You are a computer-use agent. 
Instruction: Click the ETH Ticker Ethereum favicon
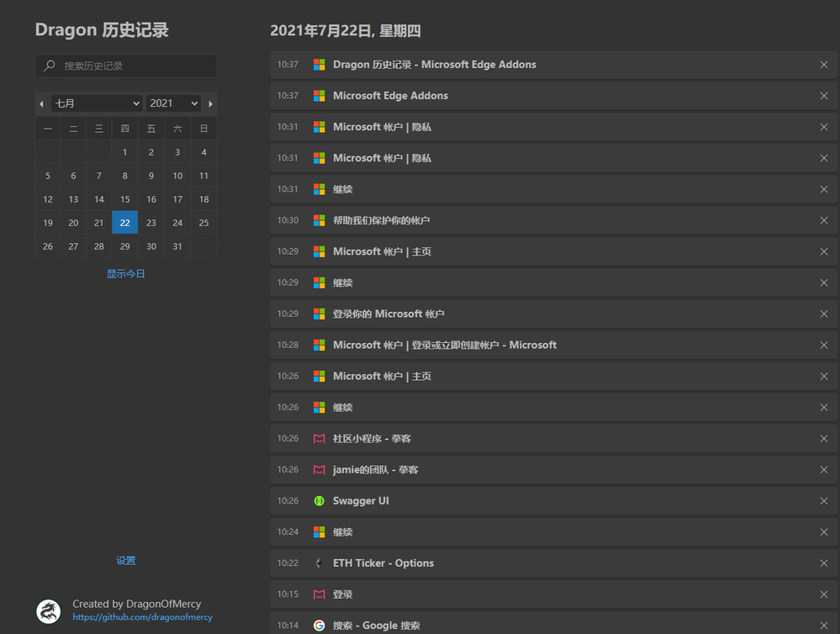click(319, 563)
